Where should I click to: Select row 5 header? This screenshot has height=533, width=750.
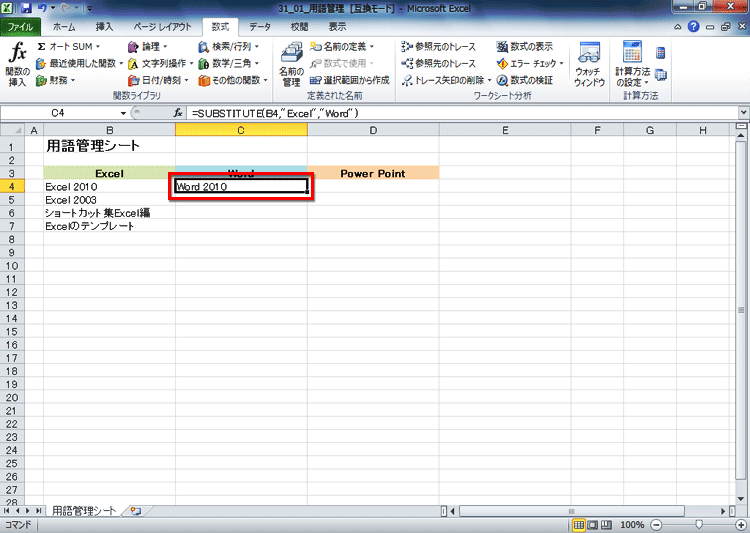point(12,200)
